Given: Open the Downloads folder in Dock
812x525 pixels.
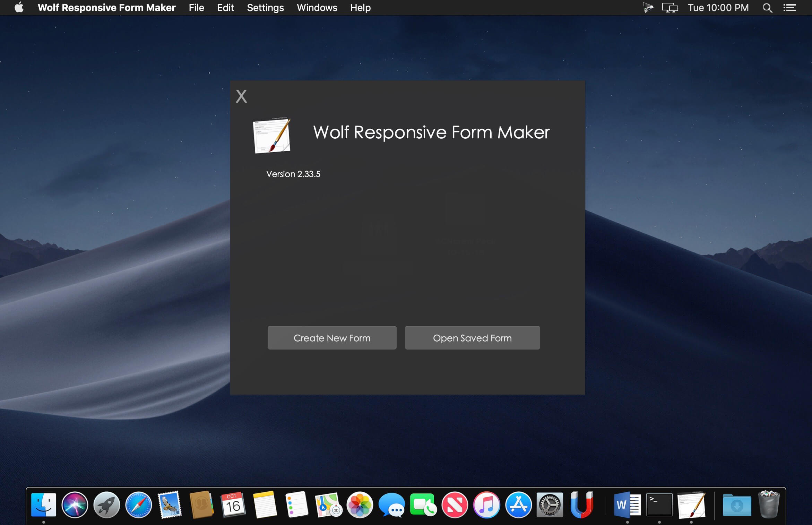Looking at the screenshot, I should pos(737,505).
